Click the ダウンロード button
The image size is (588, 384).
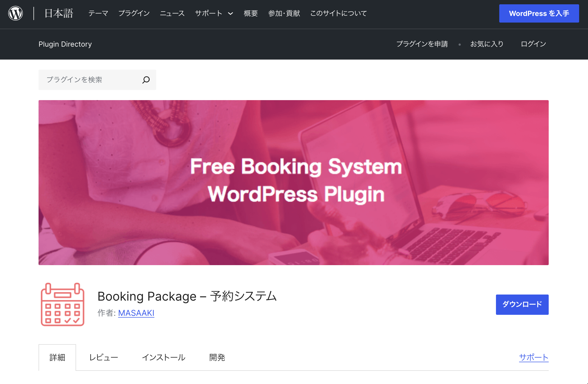coord(522,304)
